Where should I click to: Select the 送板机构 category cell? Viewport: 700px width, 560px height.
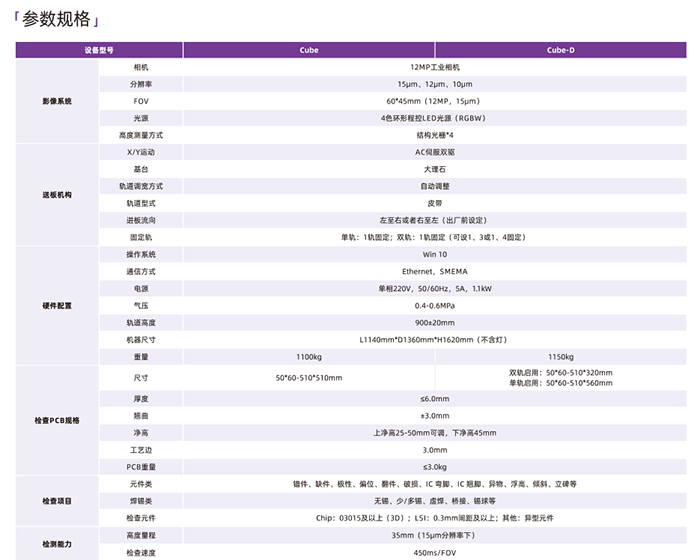click(x=57, y=195)
